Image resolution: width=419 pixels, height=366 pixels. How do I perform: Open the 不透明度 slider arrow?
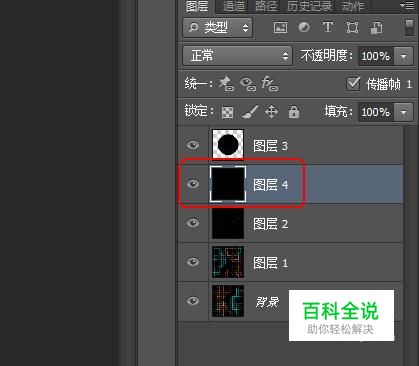(x=403, y=56)
